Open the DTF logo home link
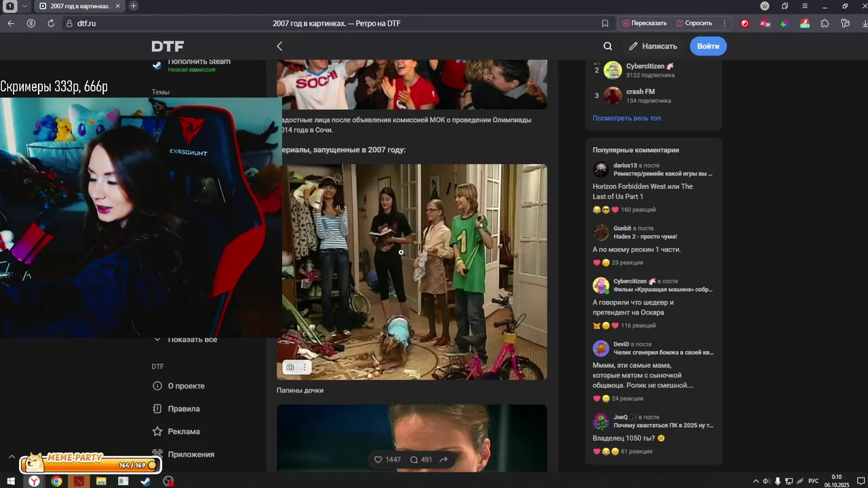The width and height of the screenshot is (868, 488). [x=167, y=46]
